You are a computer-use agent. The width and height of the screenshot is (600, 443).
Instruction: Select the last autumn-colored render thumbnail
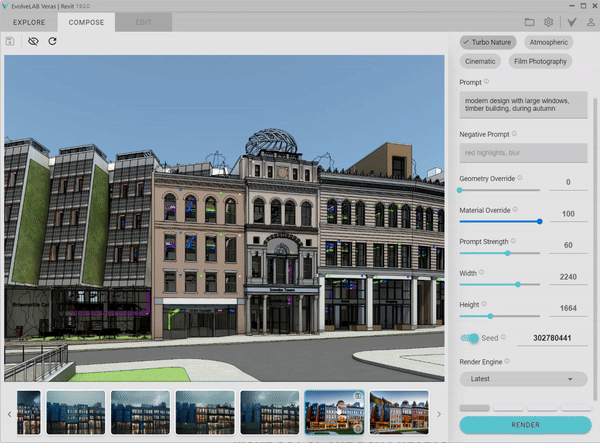click(399, 412)
